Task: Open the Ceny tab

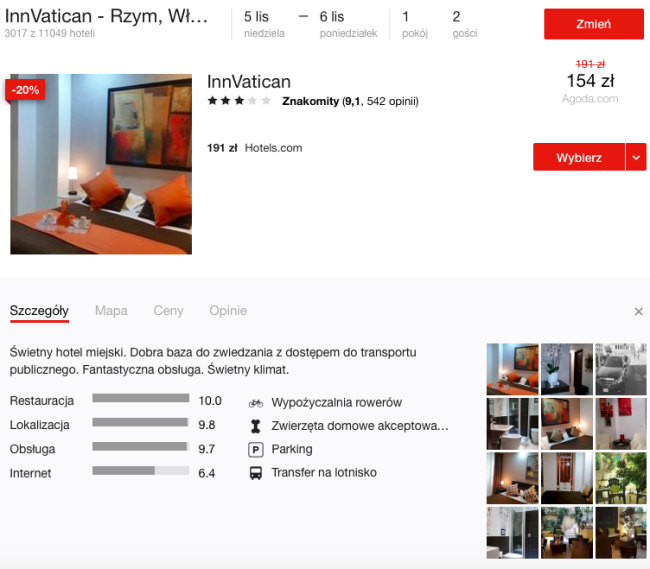Action: [x=168, y=311]
